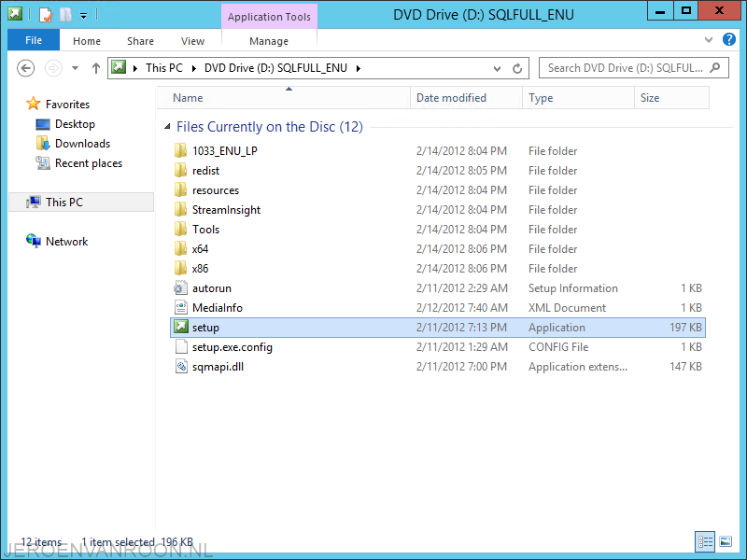Click the Application extens... type cell
Image resolution: width=747 pixels, height=560 pixels.
click(578, 367)
